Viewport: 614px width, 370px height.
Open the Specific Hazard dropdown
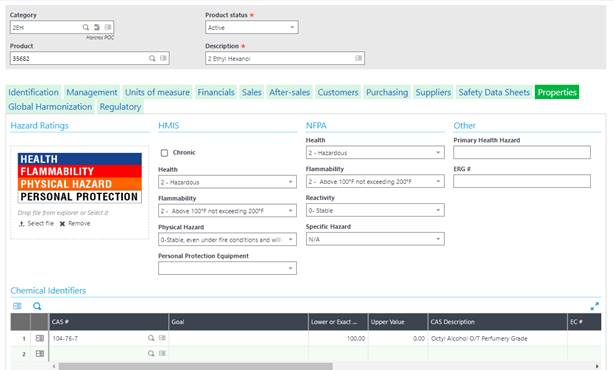coord(375,239)
